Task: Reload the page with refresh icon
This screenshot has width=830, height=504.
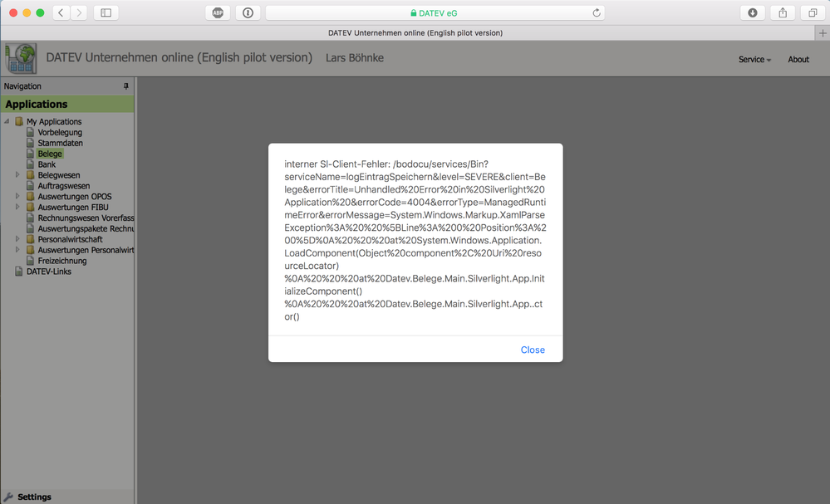Action: (597, 12)
